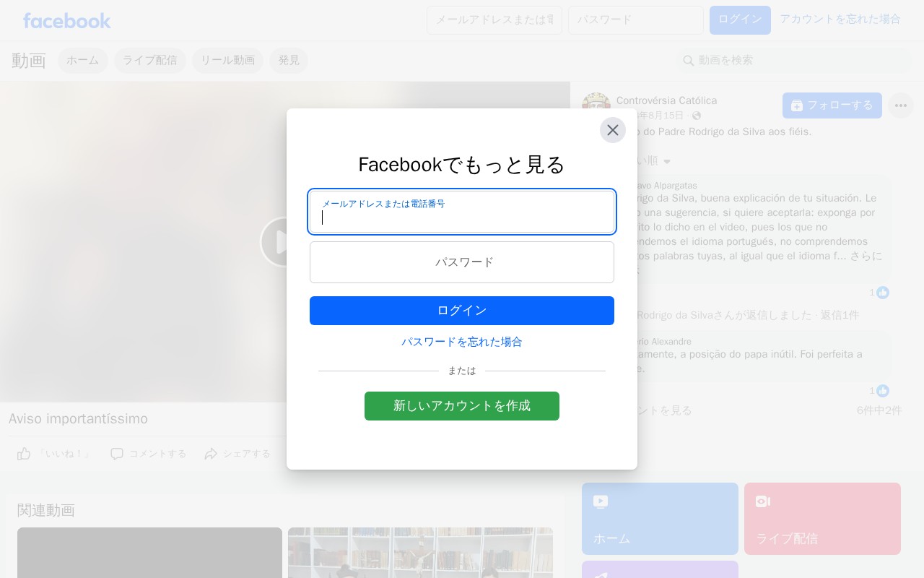Switch to the ライブ配信 video tab

coord(150,61)
